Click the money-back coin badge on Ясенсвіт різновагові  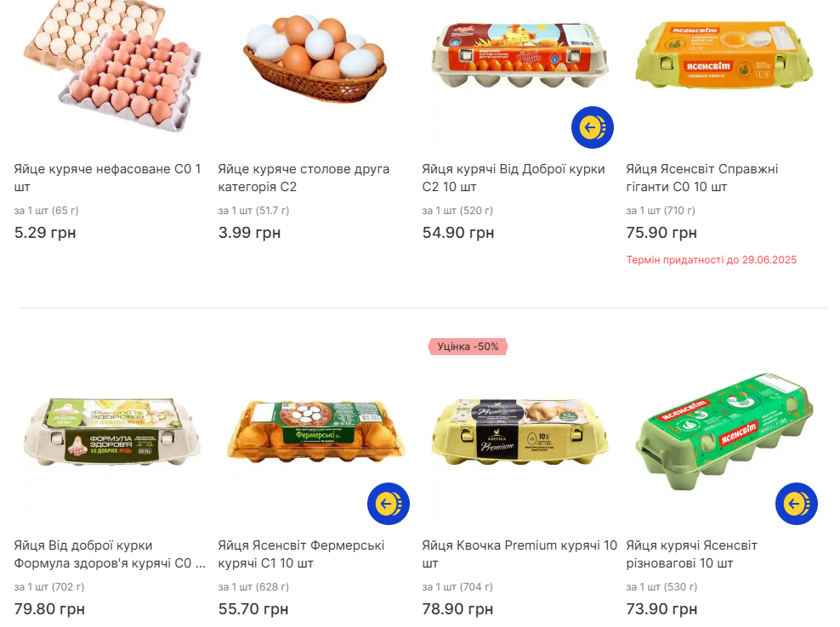pyautogui.click(x=797, y=504)
